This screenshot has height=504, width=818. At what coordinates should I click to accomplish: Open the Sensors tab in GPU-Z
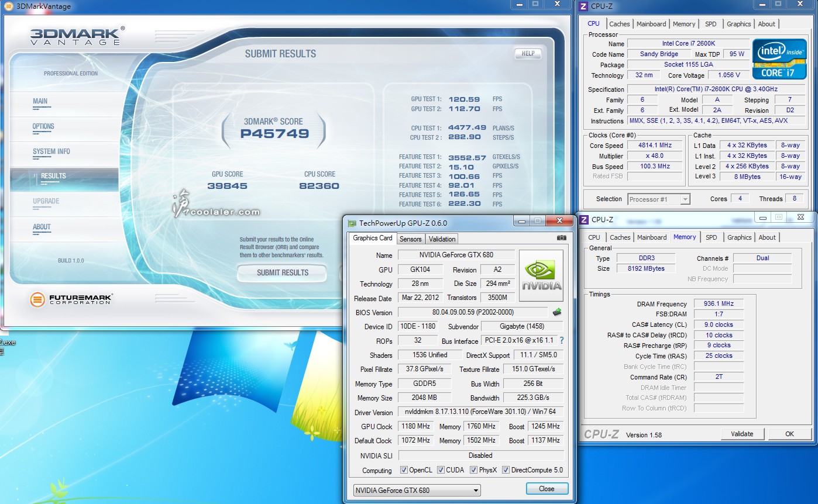point(410,239)
